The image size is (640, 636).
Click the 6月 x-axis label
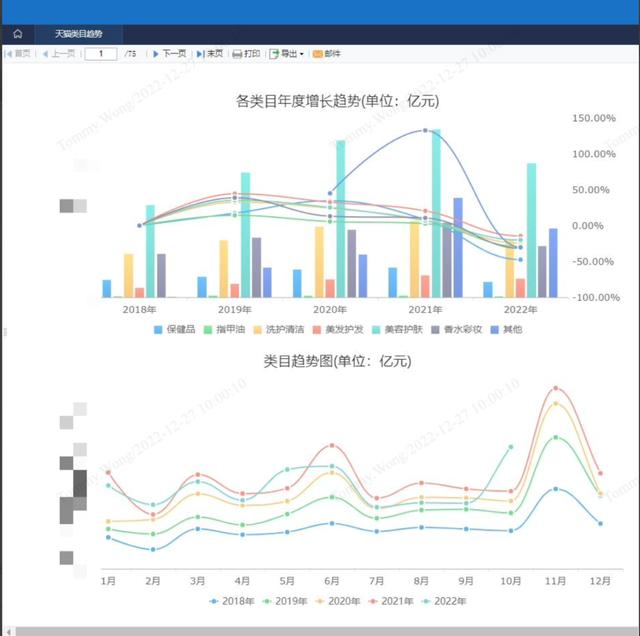pos(332,580)
